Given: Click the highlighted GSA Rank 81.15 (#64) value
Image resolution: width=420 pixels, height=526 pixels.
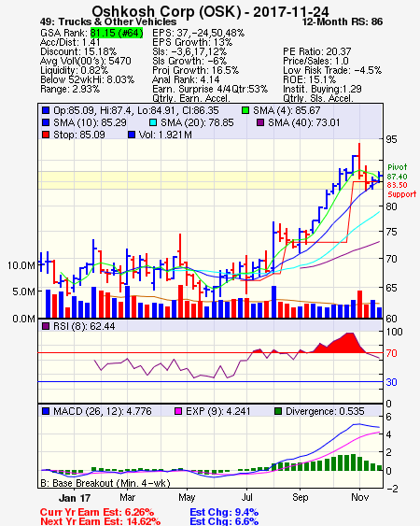Looking at the screenshot, I should click(x=117, y=33).
